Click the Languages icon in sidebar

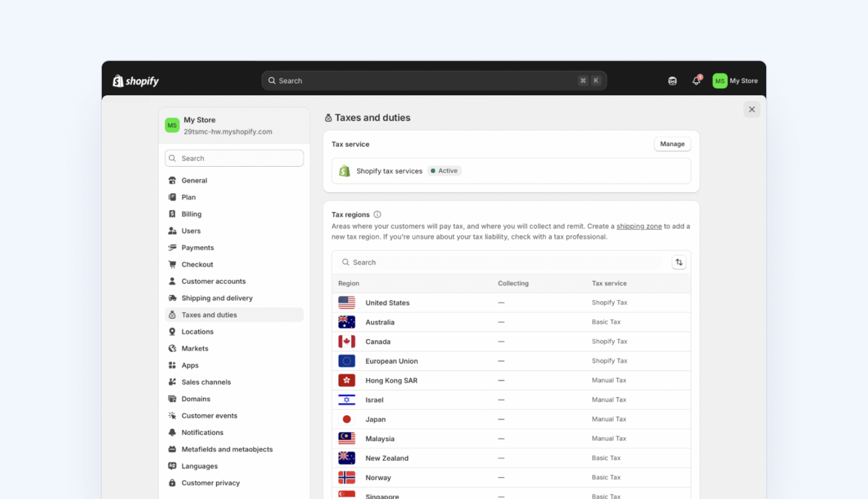[x=172, y=465]
